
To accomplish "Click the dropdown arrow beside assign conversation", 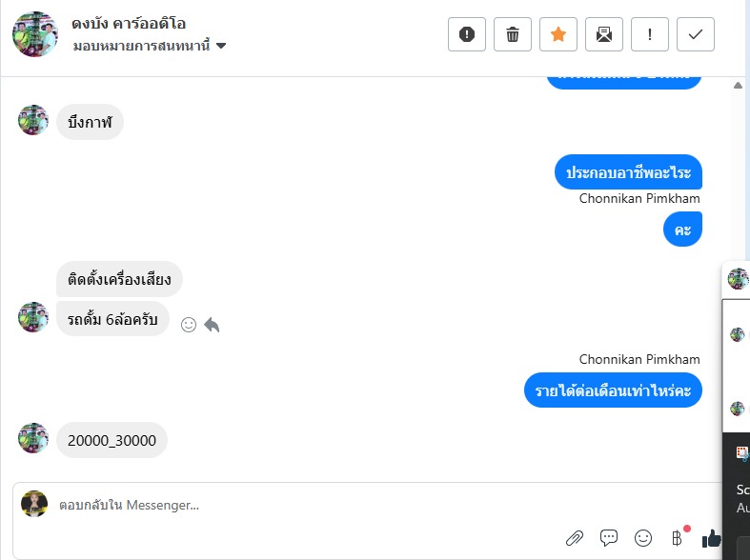I will (221, 46).
